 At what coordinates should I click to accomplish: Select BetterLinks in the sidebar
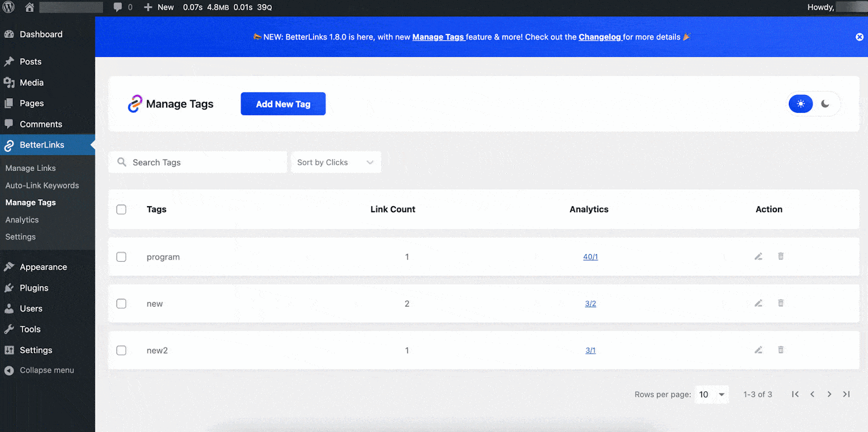(x=47, y=145)
